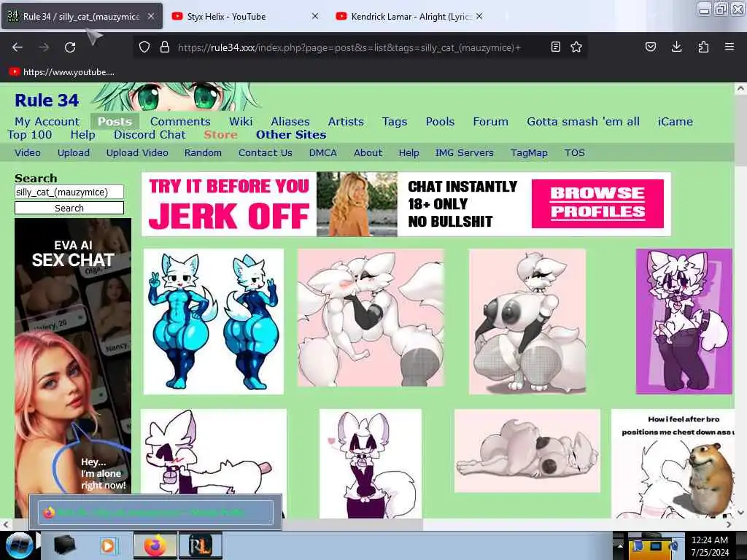The width and height of the screenshot is (747, 560).
Task: Select the first browser tab
Action: [x=82, y=16]
